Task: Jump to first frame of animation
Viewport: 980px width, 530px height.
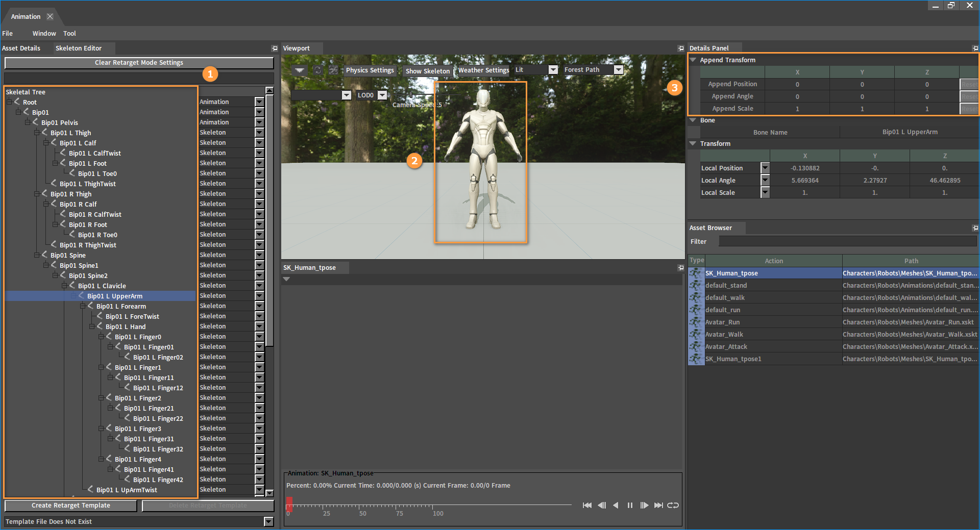Action: click(x=587, y=505)
